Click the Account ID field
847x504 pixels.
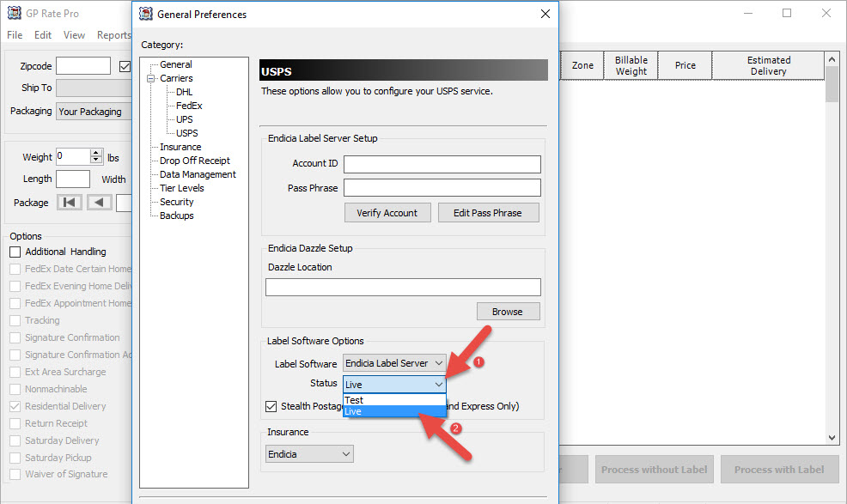[442, 164]
